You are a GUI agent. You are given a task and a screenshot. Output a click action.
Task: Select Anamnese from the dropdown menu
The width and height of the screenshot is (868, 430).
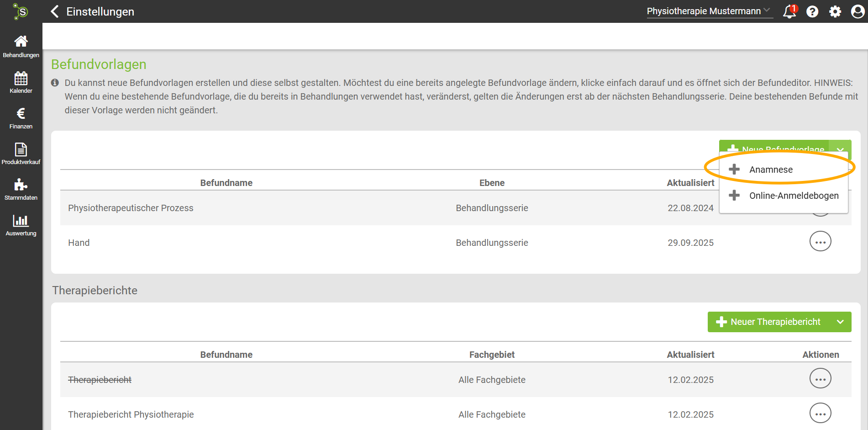click(771, 170)
